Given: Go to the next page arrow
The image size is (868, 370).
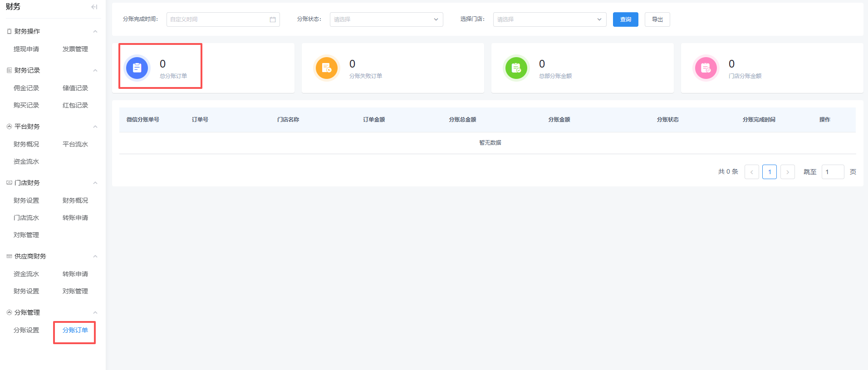Looking at the screenshot, I should pyautogui.click(x=788, y=172).
